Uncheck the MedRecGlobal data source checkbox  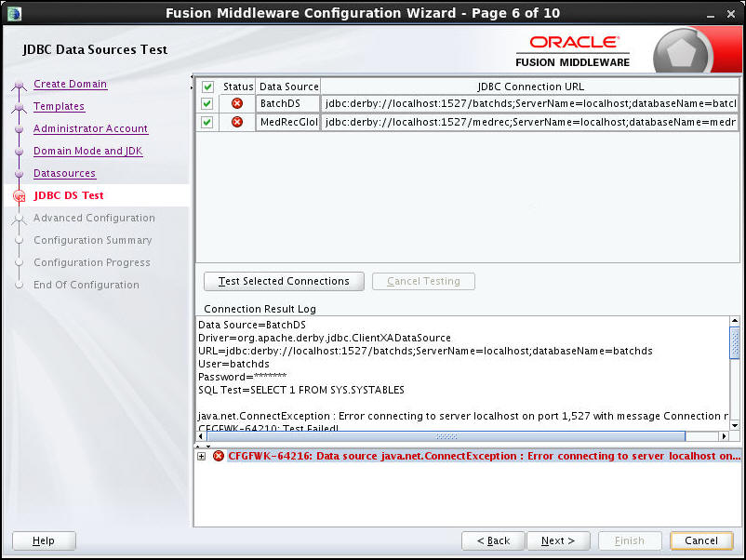[206, 122]
